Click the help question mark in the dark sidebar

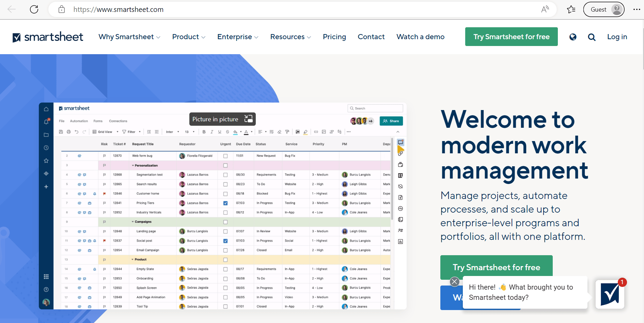(46, 290)
